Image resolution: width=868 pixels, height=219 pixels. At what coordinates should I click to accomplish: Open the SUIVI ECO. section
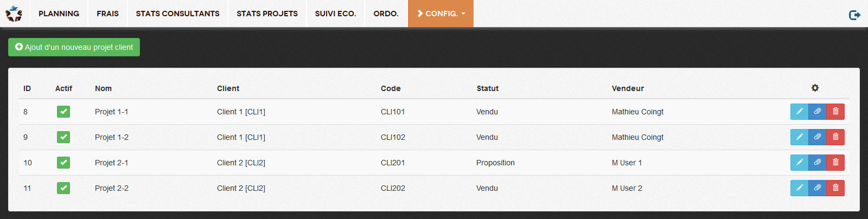click(335, 14)
